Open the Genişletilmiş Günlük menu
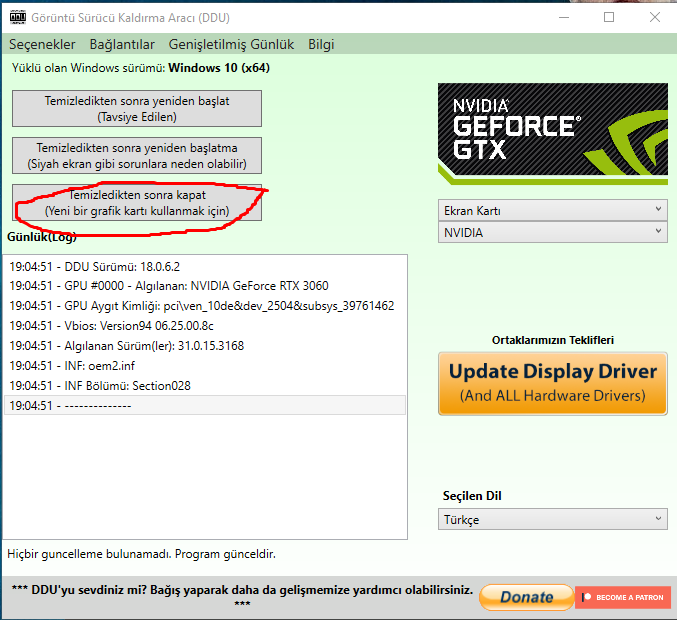The image size is (677, 620). pos(231,44)
